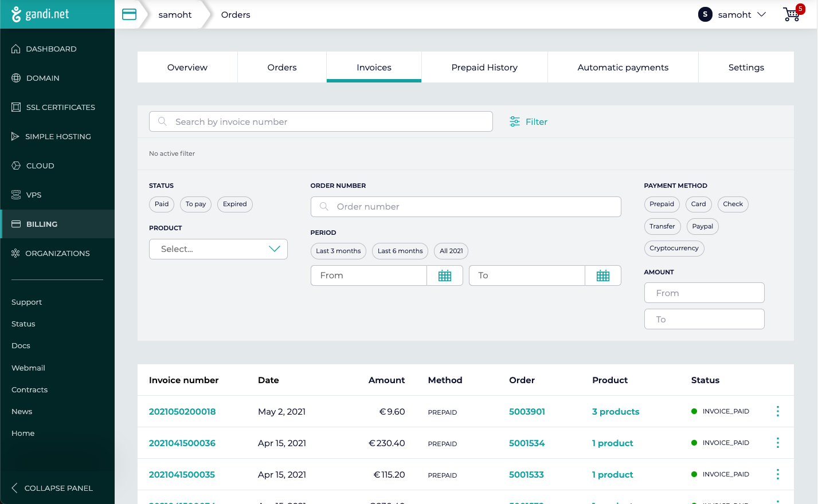
Task: Open order 5001534 link
Action: pyautogui.click(x=526, y=443)
